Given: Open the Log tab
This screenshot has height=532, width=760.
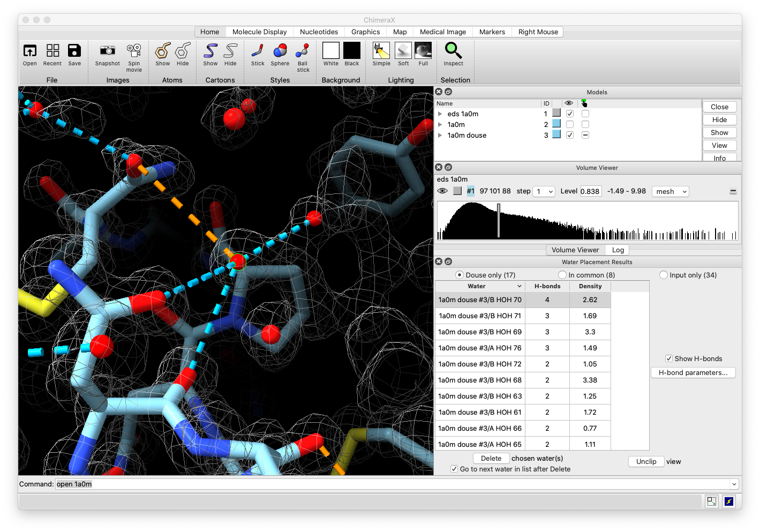Looking at the screenshot, I should click(618, 250).
